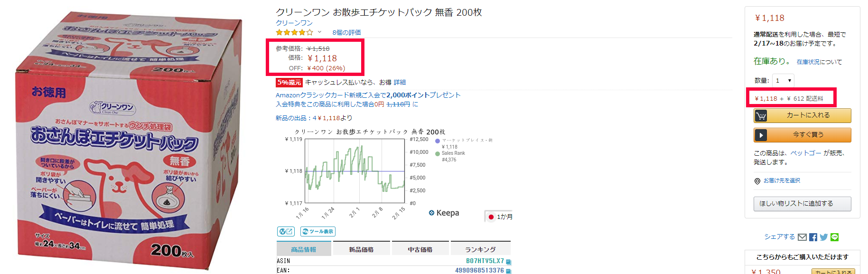
Task: Open the 数量 quantity dropdown
Action: point(783,81)
